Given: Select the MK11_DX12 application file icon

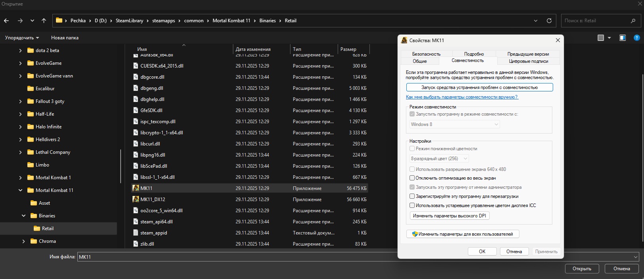Looking at the screenshot, I should click(136, 199).
